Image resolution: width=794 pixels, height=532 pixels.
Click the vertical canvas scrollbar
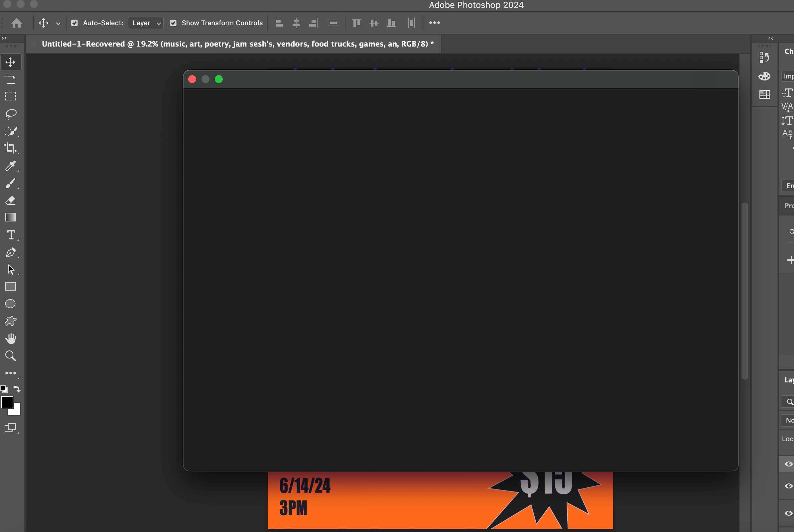744,290
